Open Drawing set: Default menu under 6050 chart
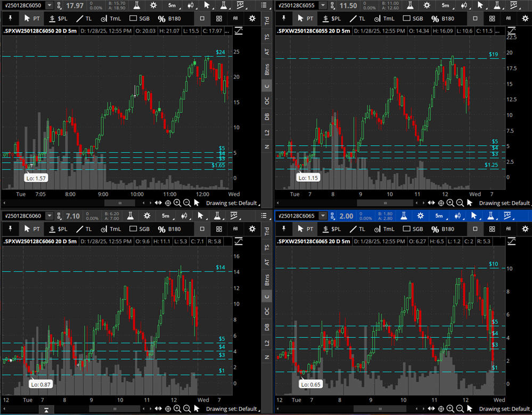This screenshot has height=415, width=532. (233, 203)
